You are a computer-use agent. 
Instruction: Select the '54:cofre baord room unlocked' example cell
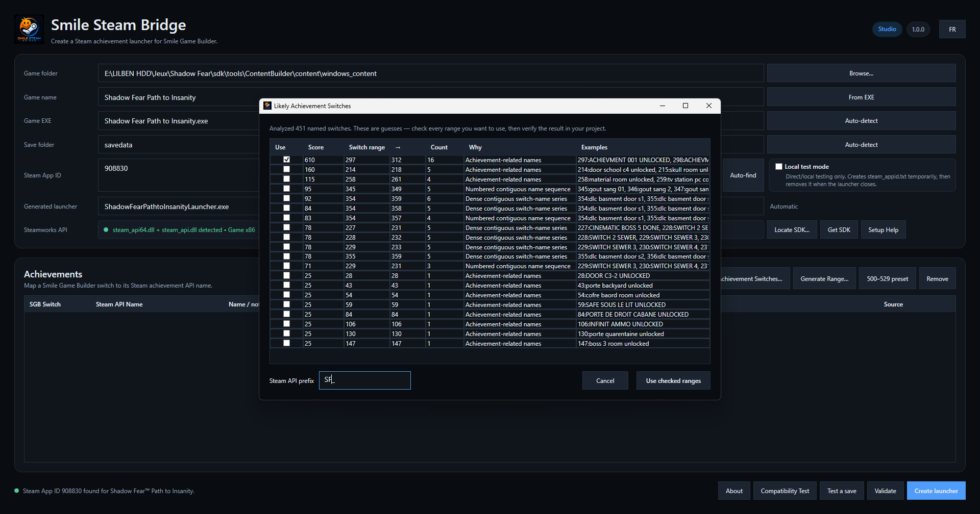point(643,295)
